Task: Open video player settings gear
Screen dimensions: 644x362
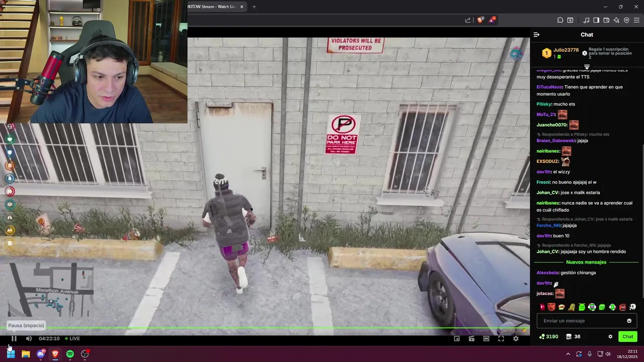Action: (x=516, y=338)
